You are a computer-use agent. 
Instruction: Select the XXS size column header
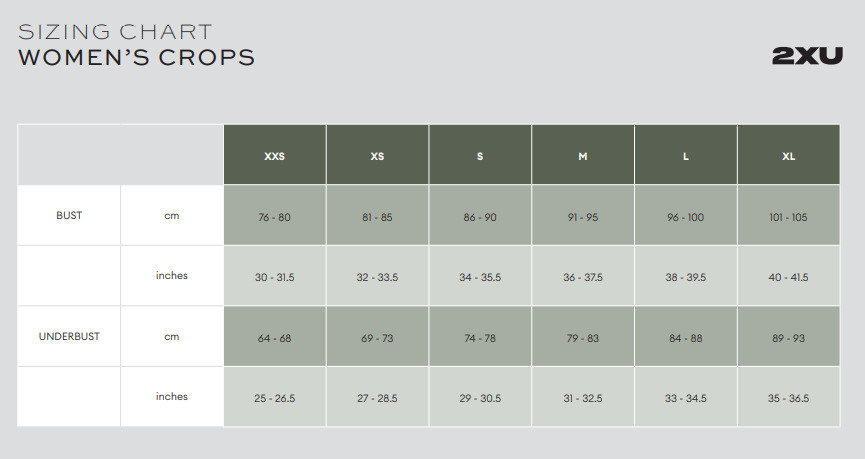275,154
